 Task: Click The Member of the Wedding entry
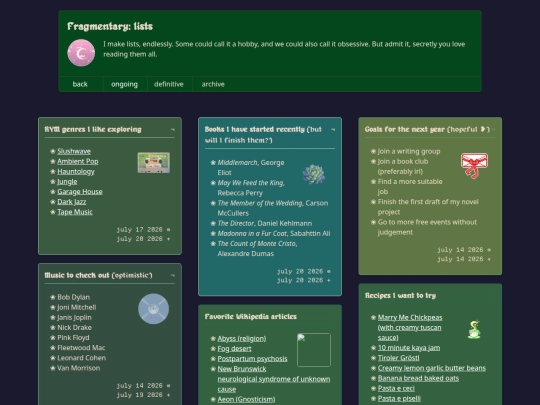(273, 208)
